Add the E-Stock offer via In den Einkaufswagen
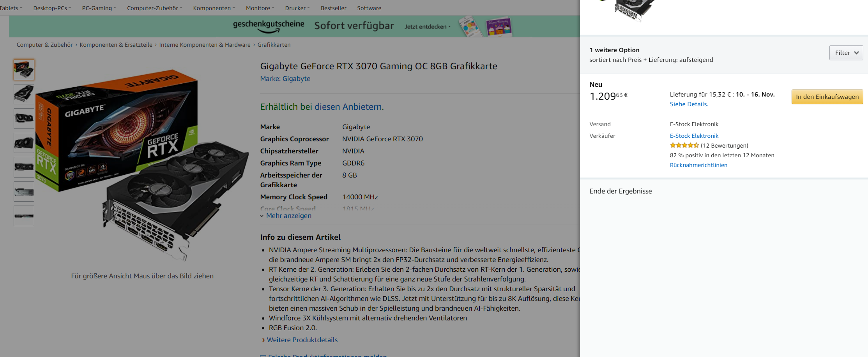The image size is (868, 357). coord(827,97)
